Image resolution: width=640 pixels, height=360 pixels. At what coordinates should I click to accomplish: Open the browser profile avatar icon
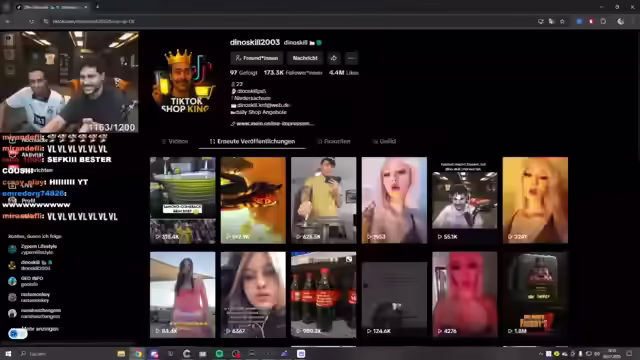[x=620, y=21]
